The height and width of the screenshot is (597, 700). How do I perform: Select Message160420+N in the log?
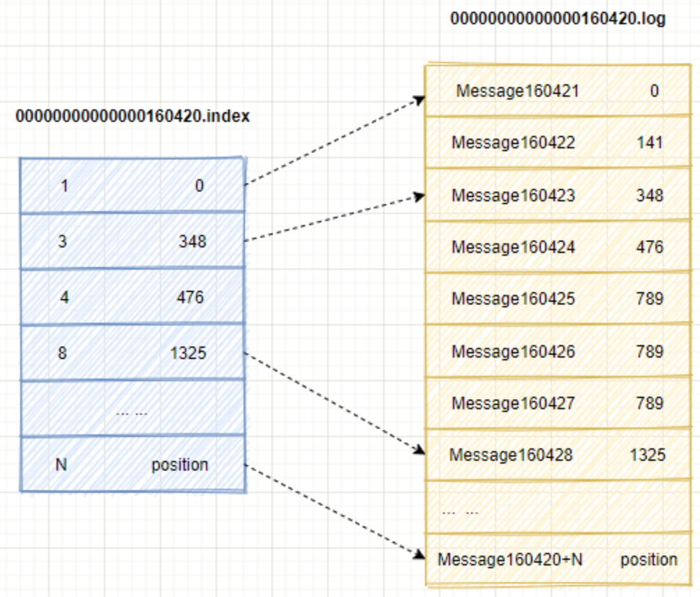pos(510,559)
